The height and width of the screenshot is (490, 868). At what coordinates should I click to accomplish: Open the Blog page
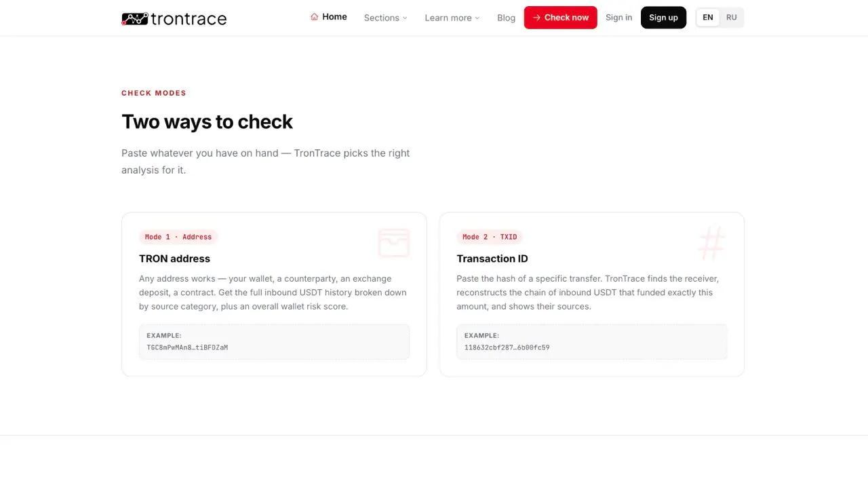(x=507, y=18)
